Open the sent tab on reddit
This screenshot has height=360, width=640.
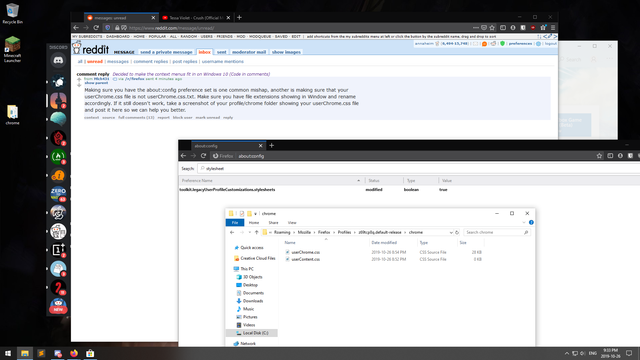pyautogui.click(x=221, y=52)
